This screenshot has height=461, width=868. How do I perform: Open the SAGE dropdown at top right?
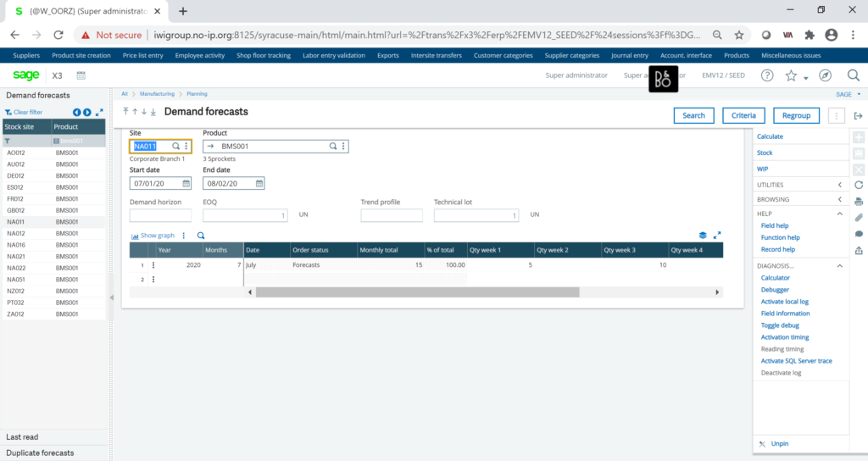coord(860,94)
